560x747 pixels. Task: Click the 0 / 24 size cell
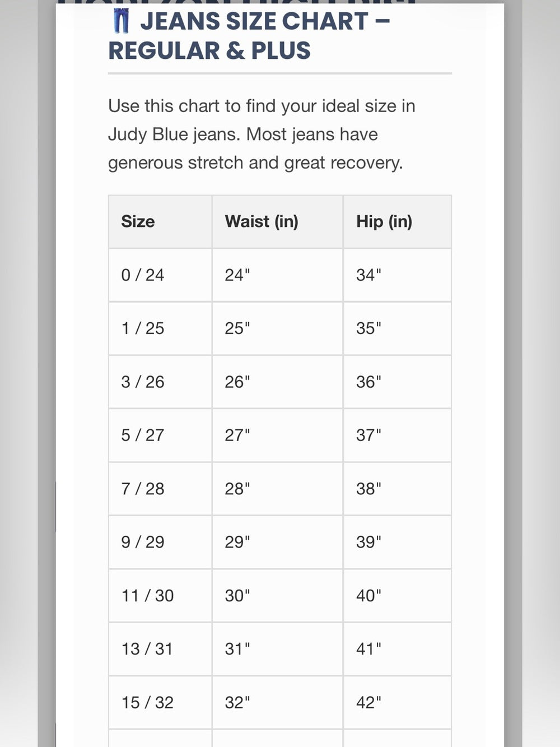click(x=160, y=275)
